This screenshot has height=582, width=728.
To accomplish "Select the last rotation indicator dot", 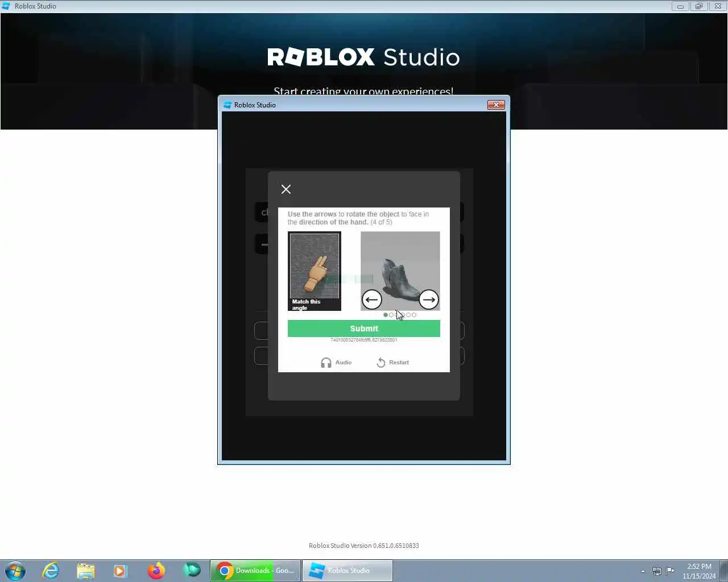I will tap(414, 315).
